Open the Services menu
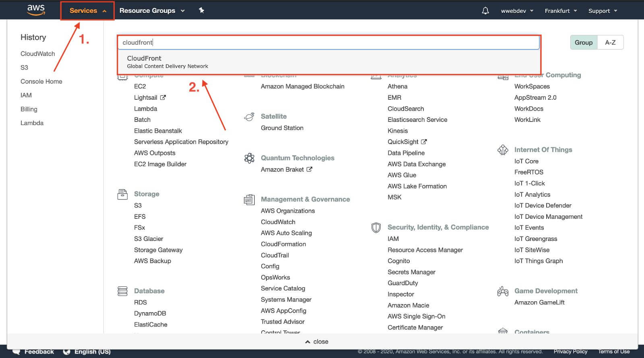This screenshot has height=358, width=644. pos(88,11)
